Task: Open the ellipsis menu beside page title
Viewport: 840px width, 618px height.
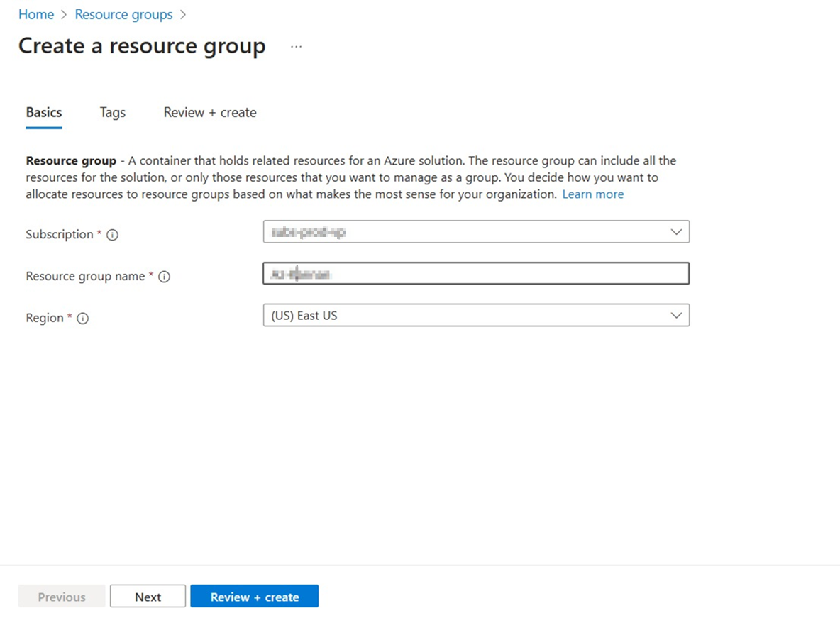Action: [297, 47]
